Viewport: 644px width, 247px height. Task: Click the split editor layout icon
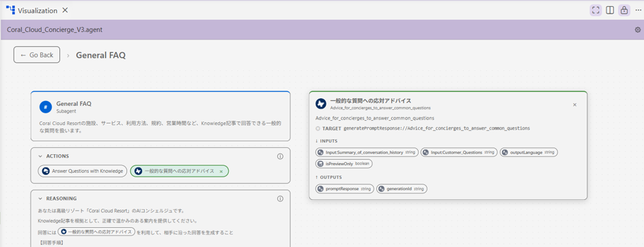point(610,10)
